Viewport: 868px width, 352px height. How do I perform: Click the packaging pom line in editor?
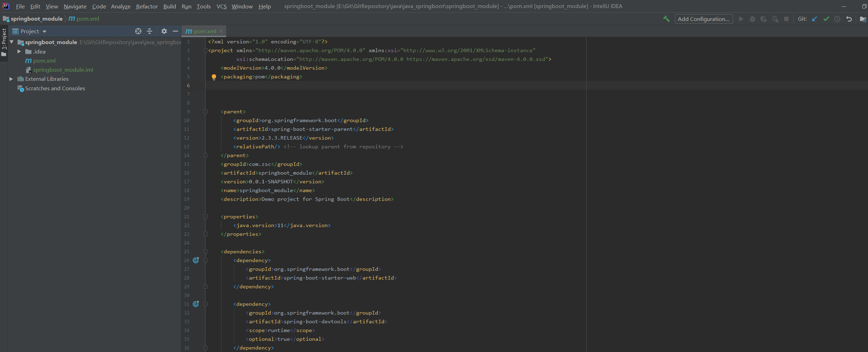tap(261, 77)
